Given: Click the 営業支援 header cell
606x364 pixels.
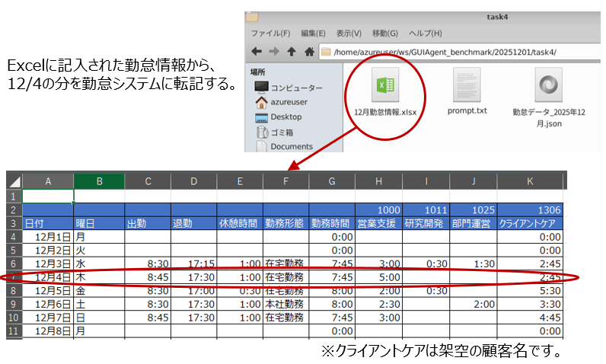Looking at the screenshot, I should point(379,223).
